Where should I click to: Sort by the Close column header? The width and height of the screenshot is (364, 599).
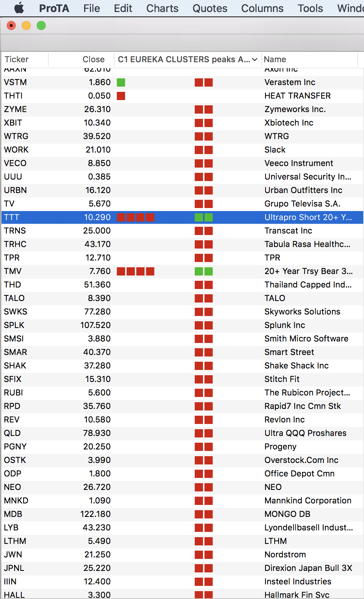[93, 59]
